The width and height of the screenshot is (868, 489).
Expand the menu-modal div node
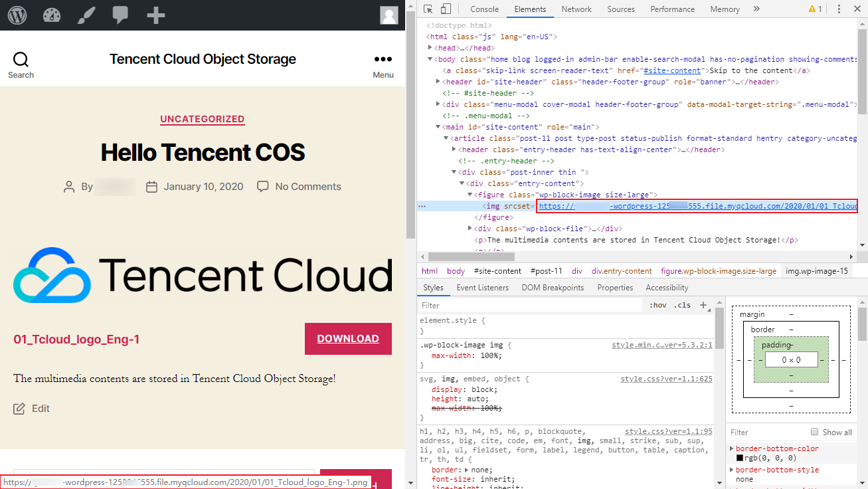point(438,104)
